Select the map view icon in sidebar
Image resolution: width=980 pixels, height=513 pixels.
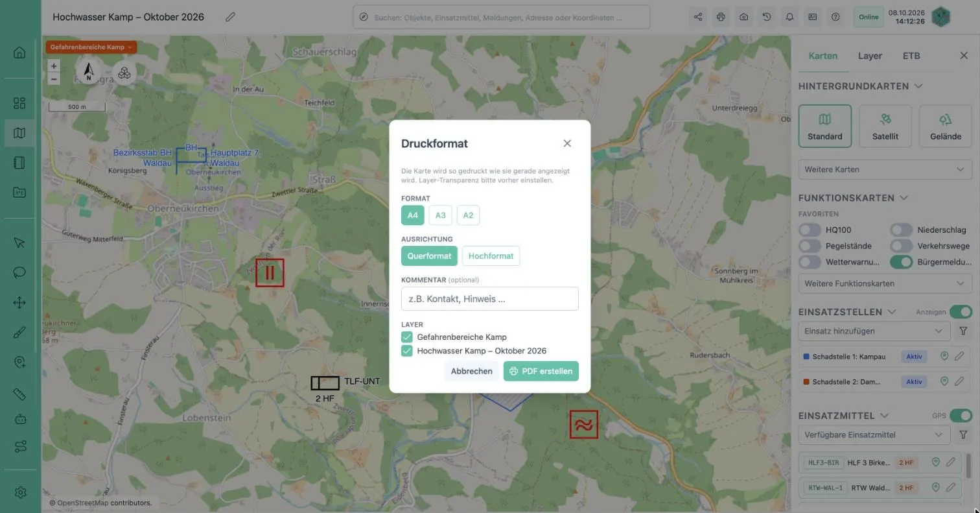tap(19, 133)
